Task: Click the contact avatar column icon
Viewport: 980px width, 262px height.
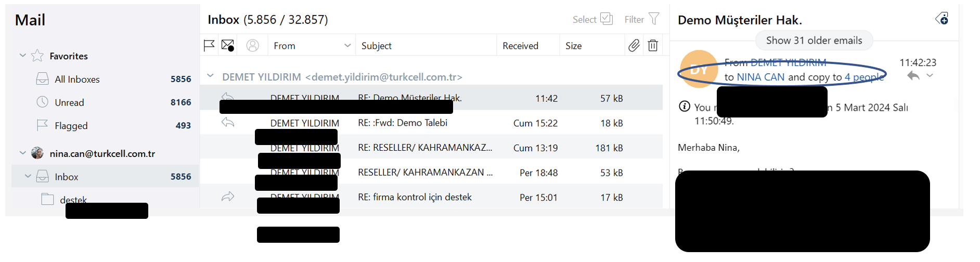Action: pyautogui.click(x=253, y=46)
